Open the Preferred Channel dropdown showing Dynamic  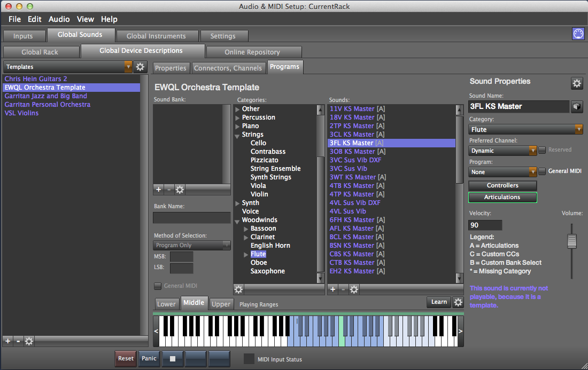(503, 151)
